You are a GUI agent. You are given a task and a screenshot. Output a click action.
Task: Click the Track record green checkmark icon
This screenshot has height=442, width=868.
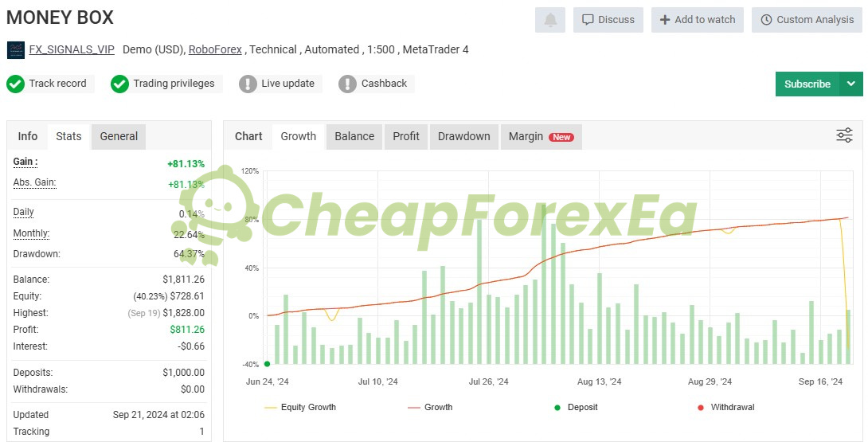15,84
